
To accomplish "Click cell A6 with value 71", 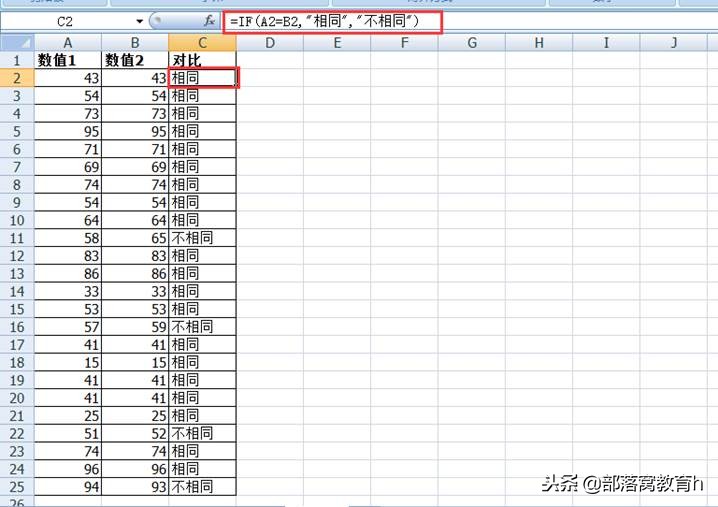I will [68, 149].
